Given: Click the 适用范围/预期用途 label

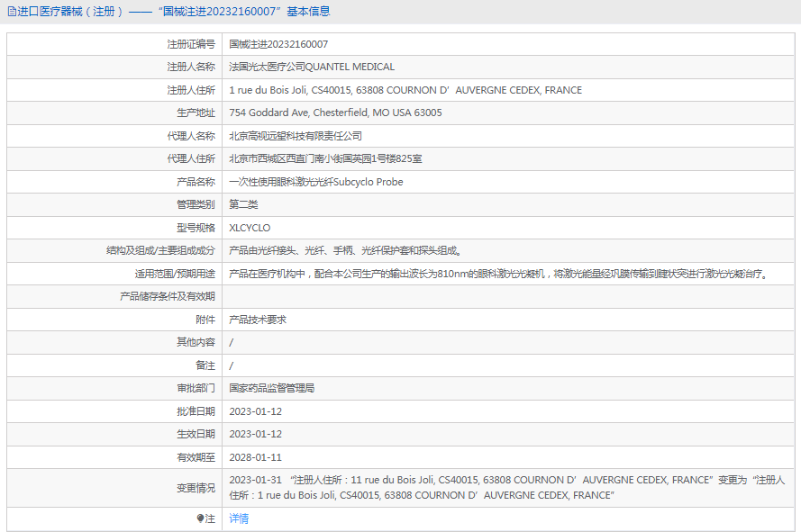Looking at the screenshot, I should (175, 275).
